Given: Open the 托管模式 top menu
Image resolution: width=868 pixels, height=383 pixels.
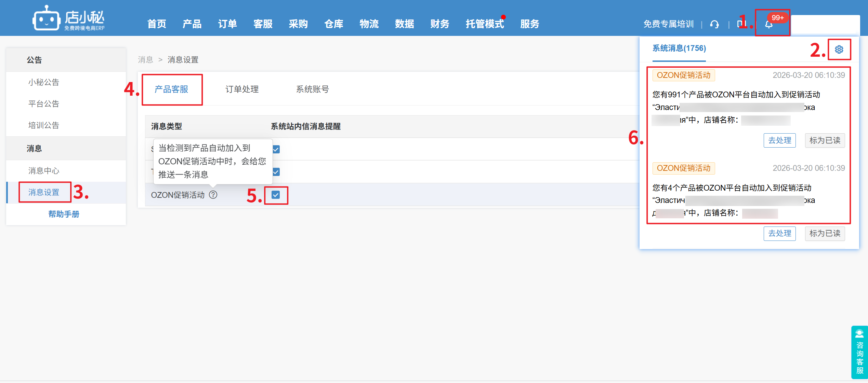Looking at the screenshot, I should [x=484, y=24].
